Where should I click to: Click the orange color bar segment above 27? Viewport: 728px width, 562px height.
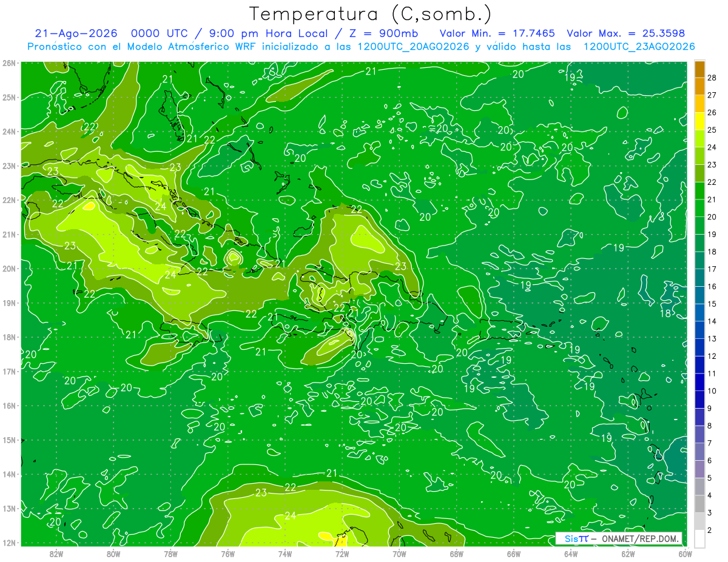tap(699, 86)
